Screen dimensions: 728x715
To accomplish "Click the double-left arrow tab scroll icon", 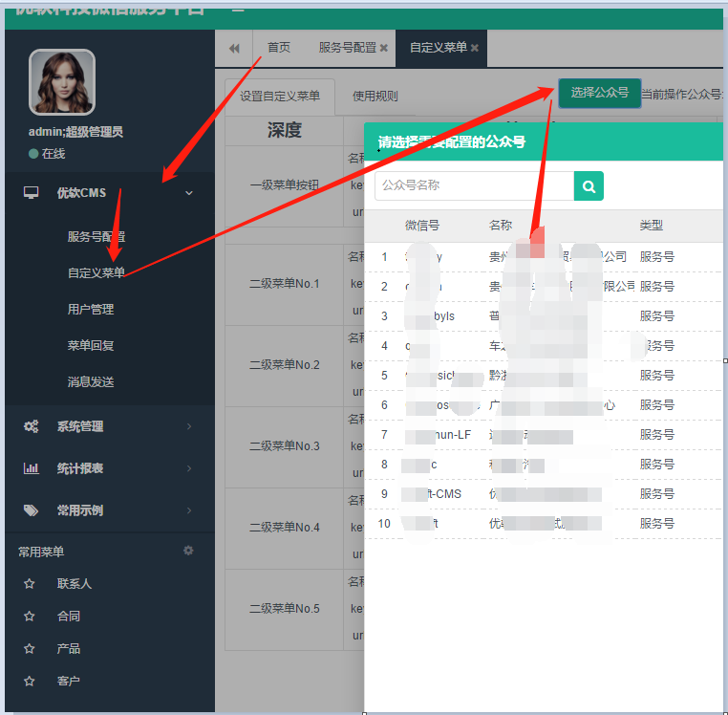I will click(x=234, y=49).
